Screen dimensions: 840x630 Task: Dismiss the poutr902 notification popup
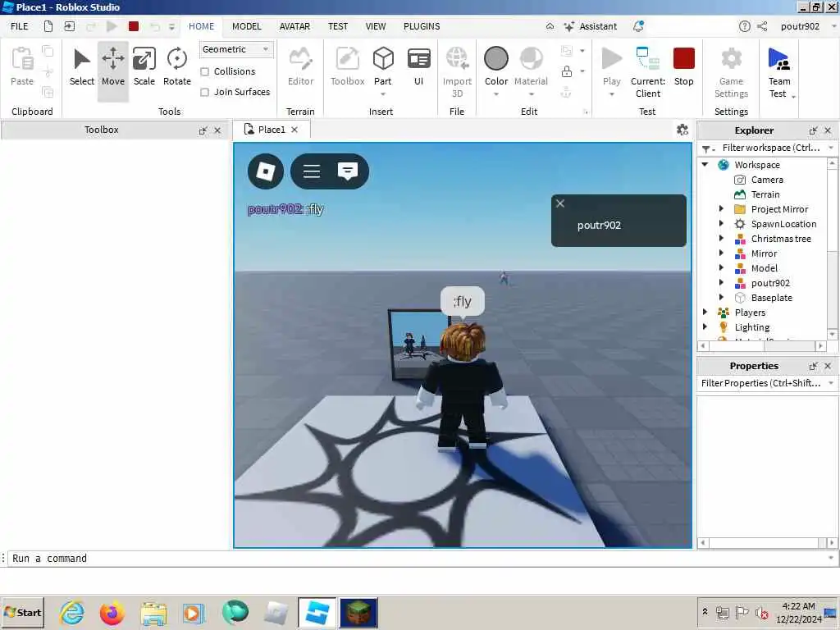click(x=559, y=203)
